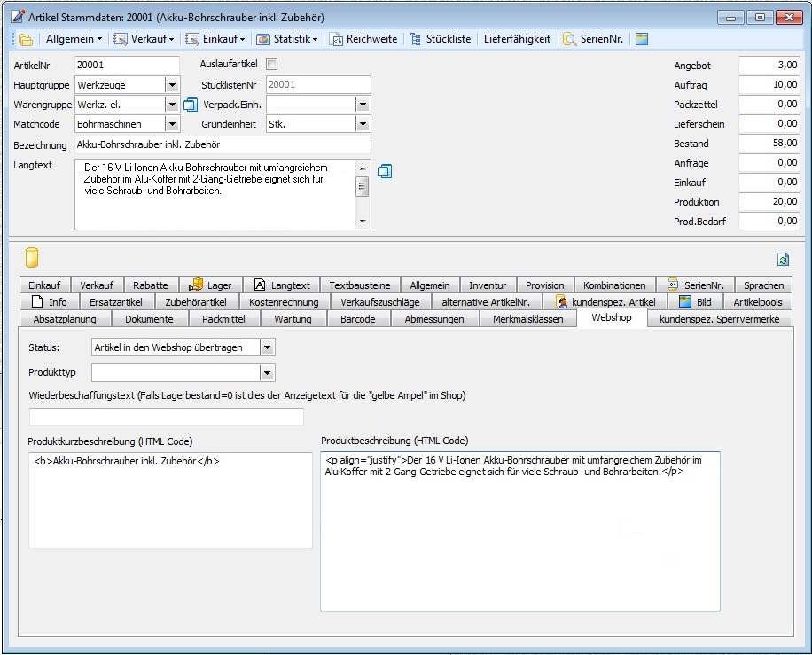Screen dimensions: 812x655
Task: Open the Allgemein toolbar menu
Action: point(74,39)
